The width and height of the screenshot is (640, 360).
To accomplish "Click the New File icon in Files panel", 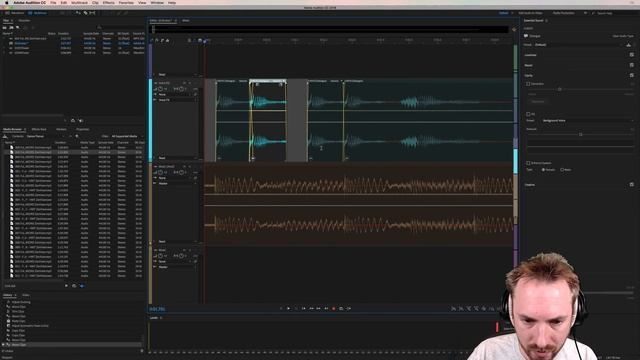I will pyautogui.click(x=18, y=27).
